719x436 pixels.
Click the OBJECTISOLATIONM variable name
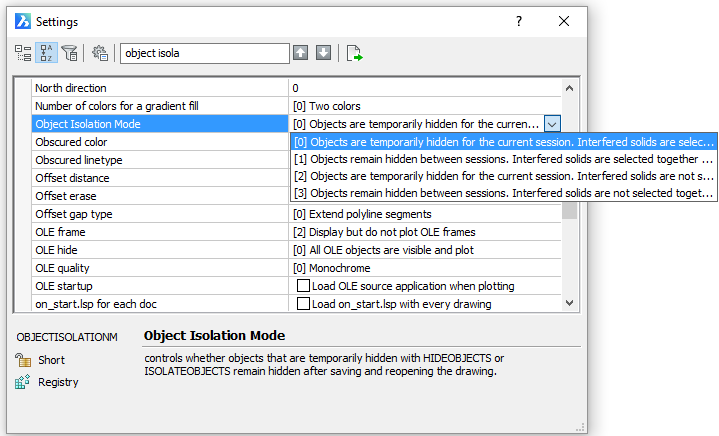67,337
